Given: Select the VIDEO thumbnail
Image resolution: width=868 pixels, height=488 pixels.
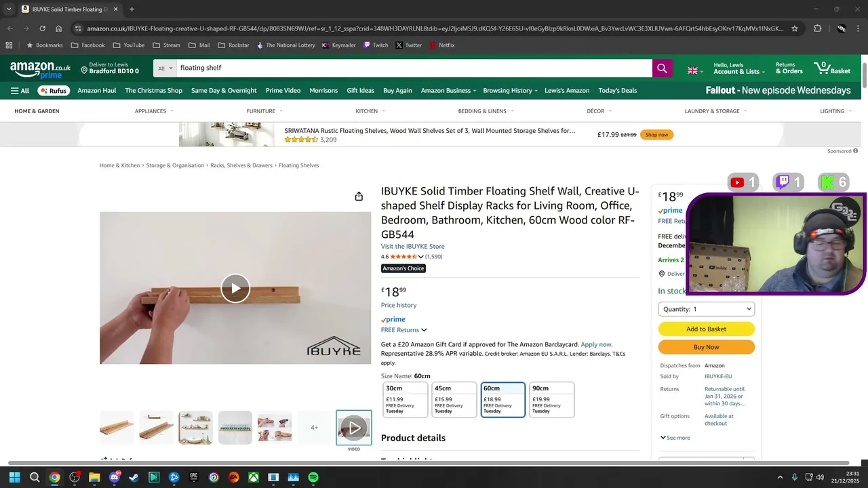Looking at the screenshot, I should pyautogui.click(x=354, y=428).
